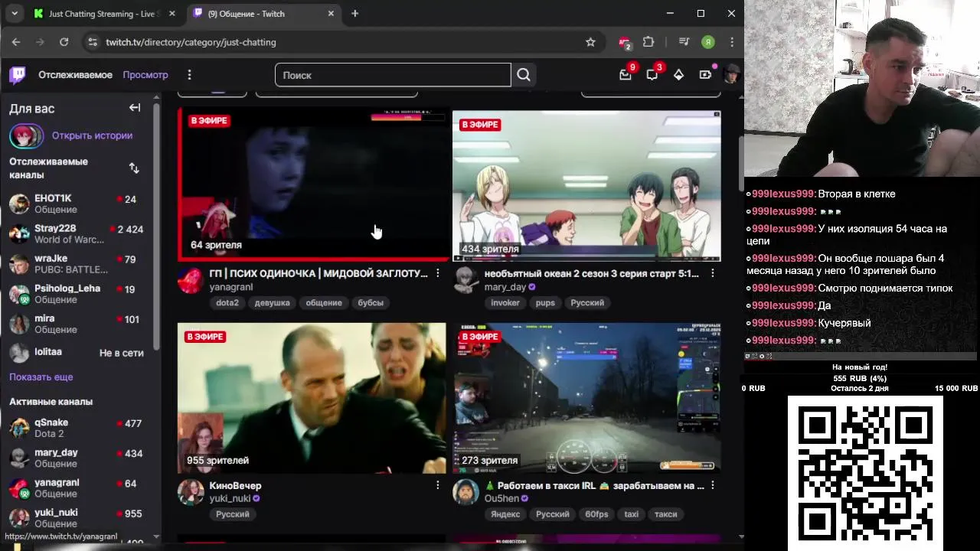Click the 60fps tag under Ou5hen stream
The image size is (980, 551).
596,514
